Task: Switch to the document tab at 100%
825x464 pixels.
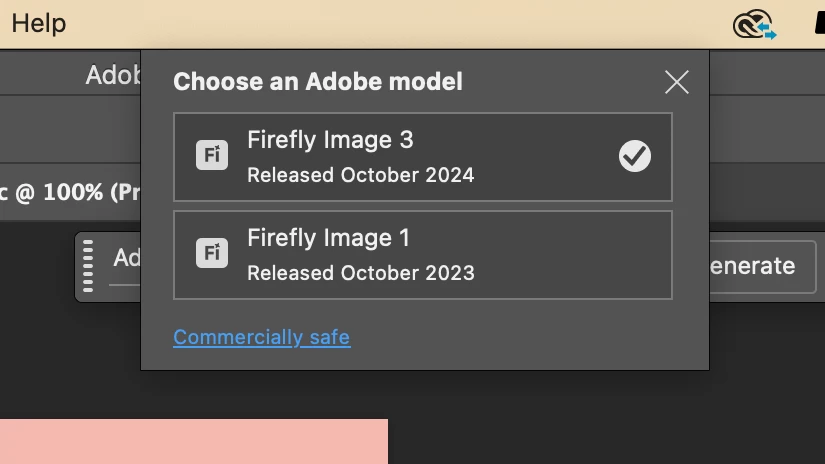Action: tap(68, 191)
